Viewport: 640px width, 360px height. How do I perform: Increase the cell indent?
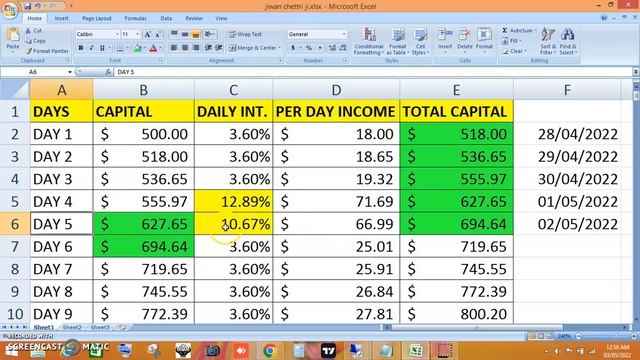click(219, 48)
